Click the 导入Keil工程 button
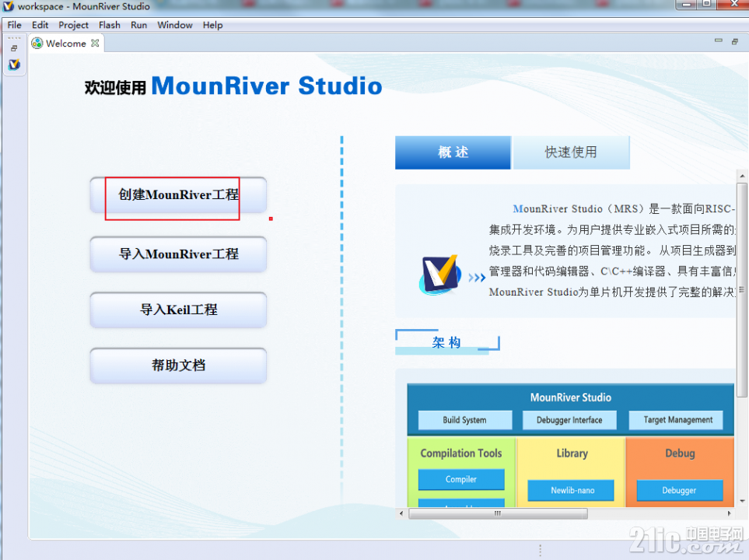Screen dimensions: 749x560 point(178,310)
